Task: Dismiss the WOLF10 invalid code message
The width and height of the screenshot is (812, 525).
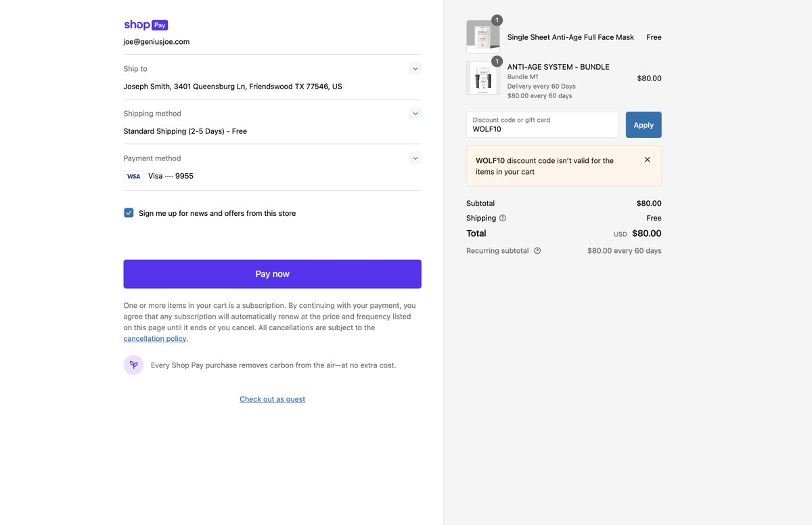Action: 648,160
